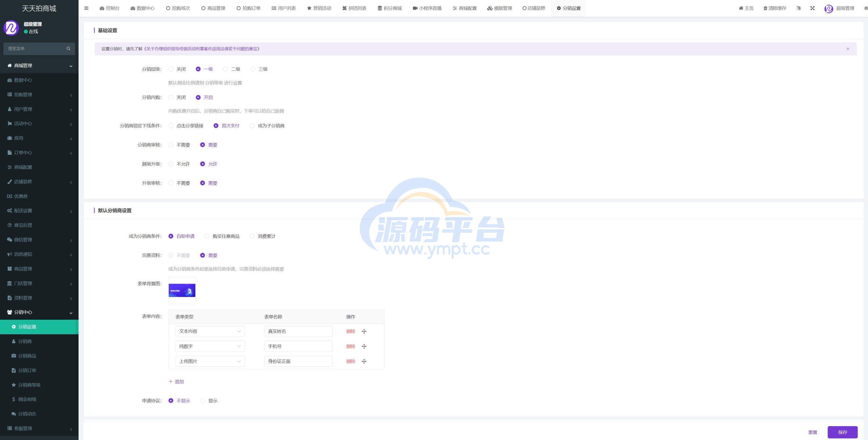Click the 手机号 form name field

click(298, 346)
